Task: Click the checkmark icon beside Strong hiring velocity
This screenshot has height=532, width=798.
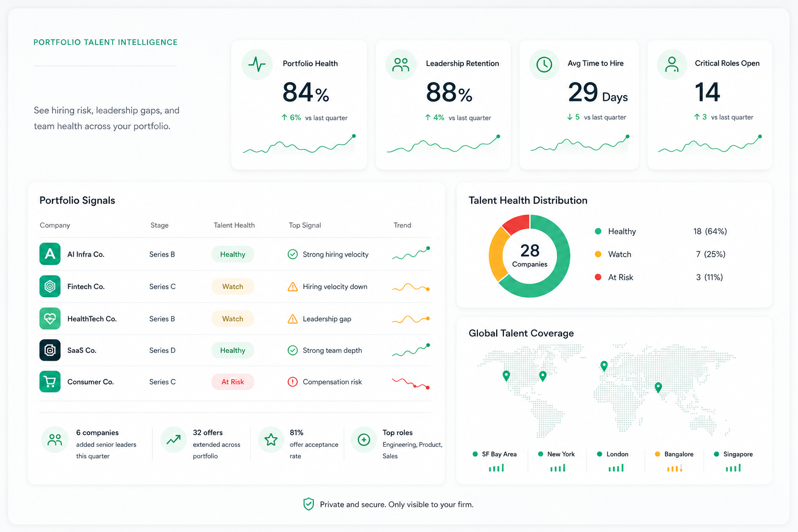Action: pos(292,254)
